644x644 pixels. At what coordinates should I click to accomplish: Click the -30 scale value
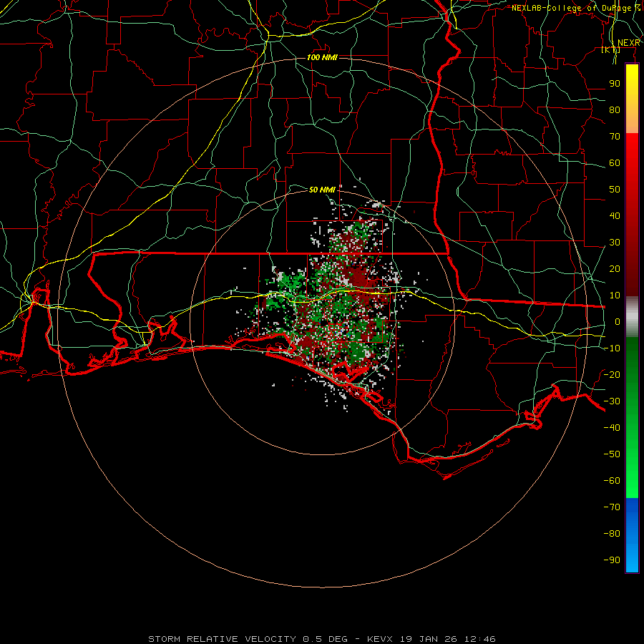coord(612,401)
